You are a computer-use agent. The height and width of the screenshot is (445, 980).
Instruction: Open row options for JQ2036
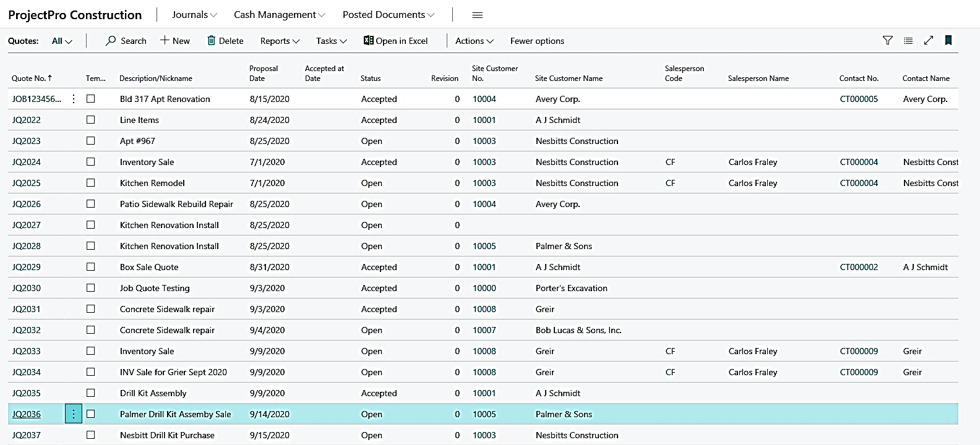pos(74,414)
